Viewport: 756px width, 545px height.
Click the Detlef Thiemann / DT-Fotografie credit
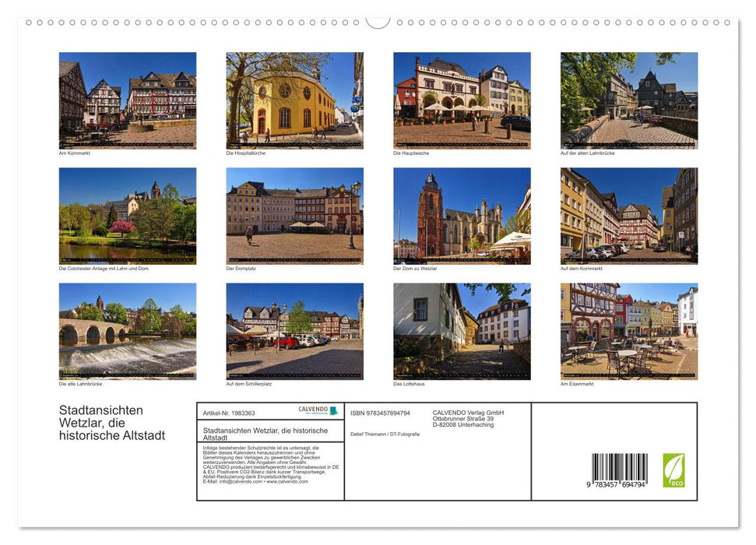pos(385,434)
